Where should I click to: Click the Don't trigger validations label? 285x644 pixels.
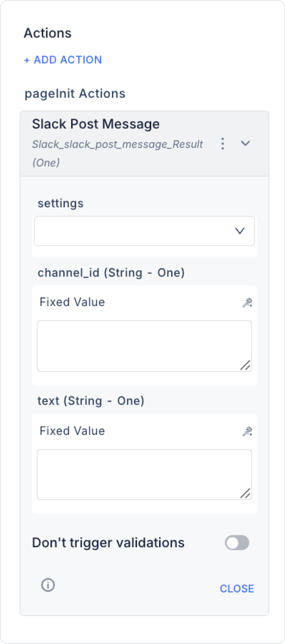tap(108, 543)
